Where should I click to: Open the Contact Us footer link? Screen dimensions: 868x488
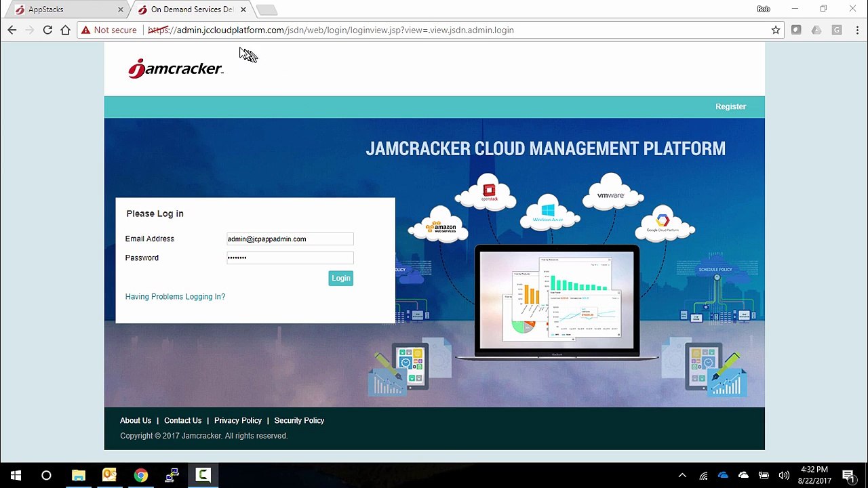click(182, 420)
